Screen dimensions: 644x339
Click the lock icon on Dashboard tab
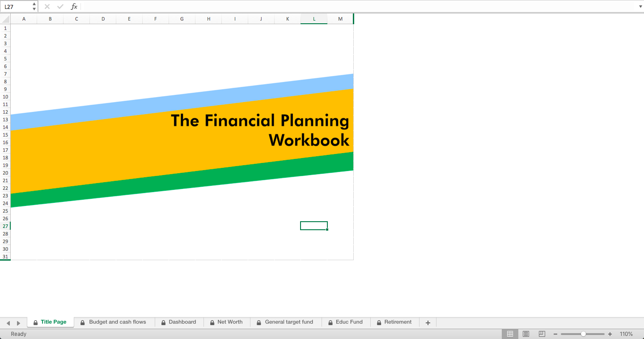[164, 322]
